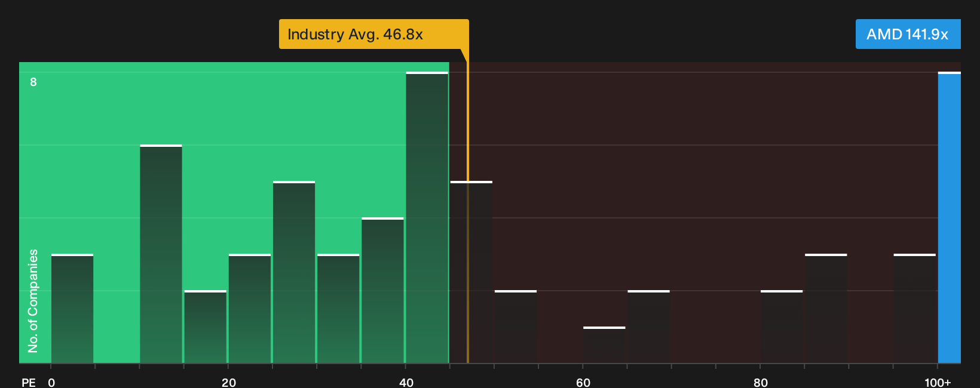The image size is (980, 388).
Task: Click the "No. of Companies" axis label
Action: [33, 301]
